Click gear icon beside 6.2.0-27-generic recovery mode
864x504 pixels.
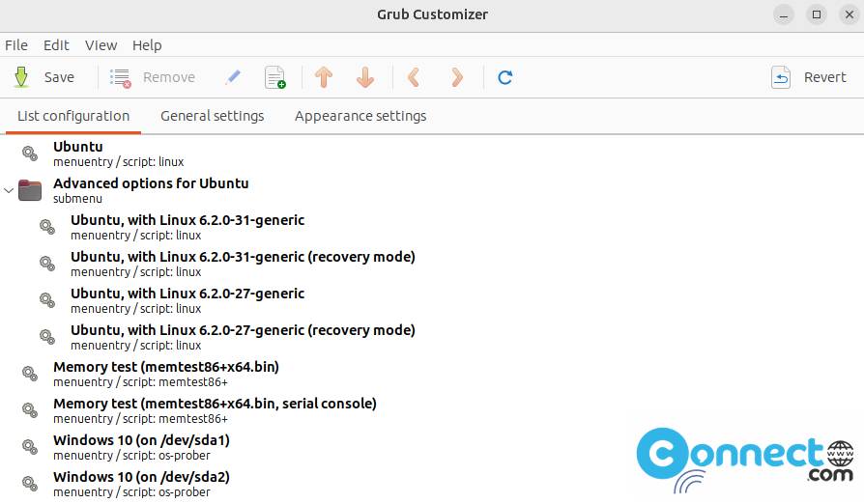click(47, 337)
